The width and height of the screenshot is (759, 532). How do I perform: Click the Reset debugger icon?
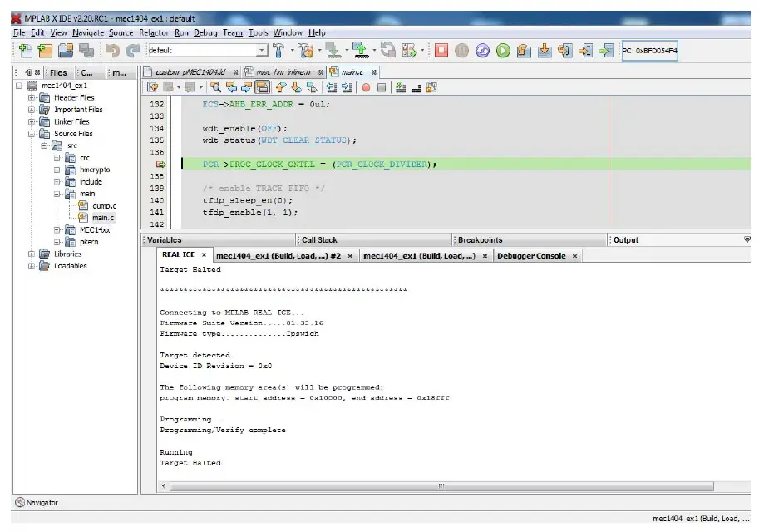point(482,52)
